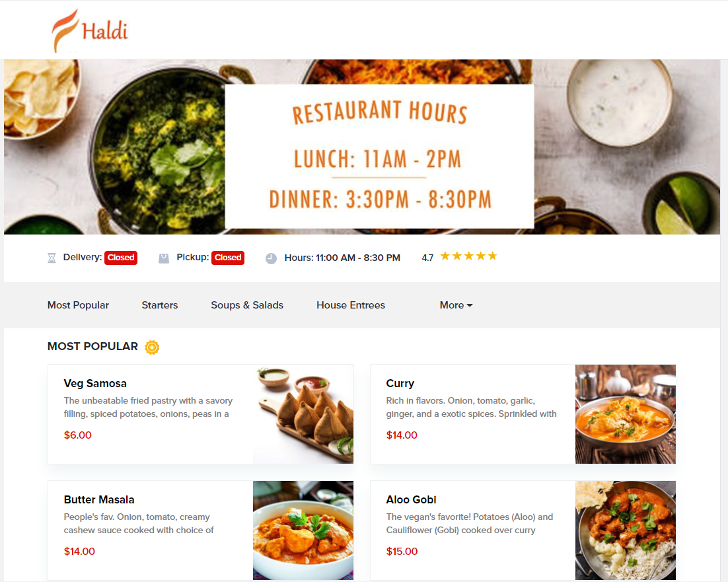Screen dimensions: 728x582
Task: Choose the Aloo Gobi title
Action: pos(411,499)
